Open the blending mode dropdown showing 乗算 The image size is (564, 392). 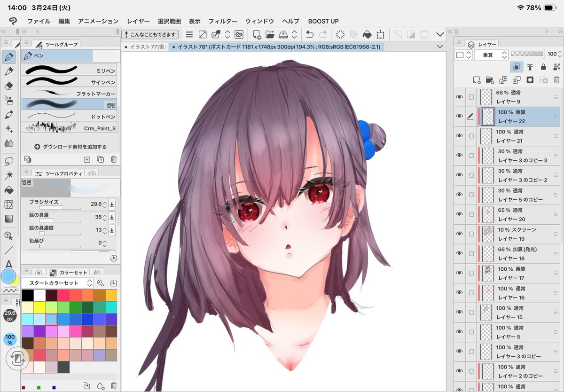pos(491,55)
